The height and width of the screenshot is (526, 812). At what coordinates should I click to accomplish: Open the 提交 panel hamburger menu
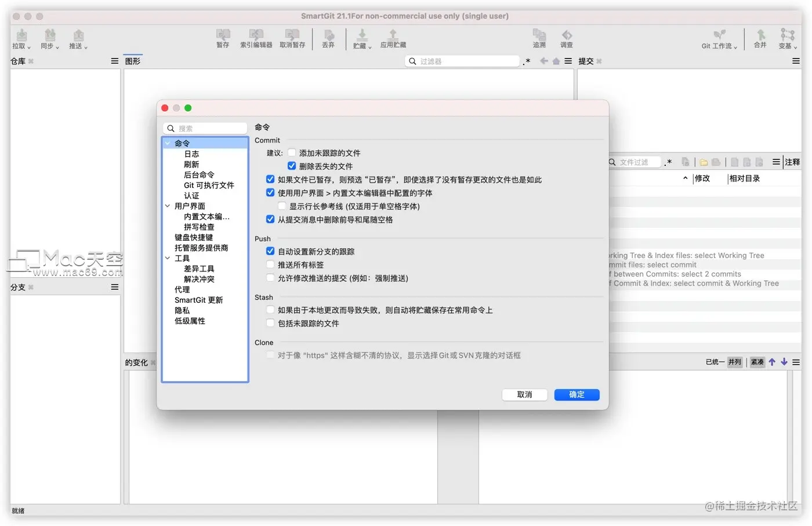click(796, 61)
